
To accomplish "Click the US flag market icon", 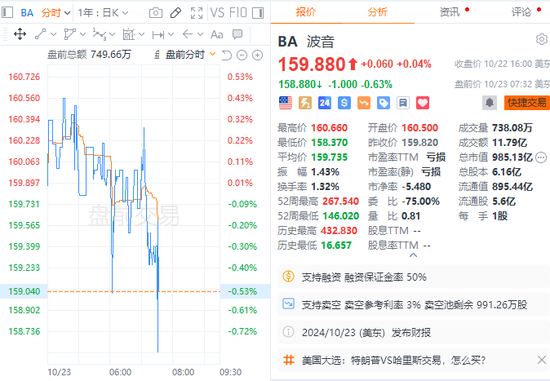I will tap(285, 103).
